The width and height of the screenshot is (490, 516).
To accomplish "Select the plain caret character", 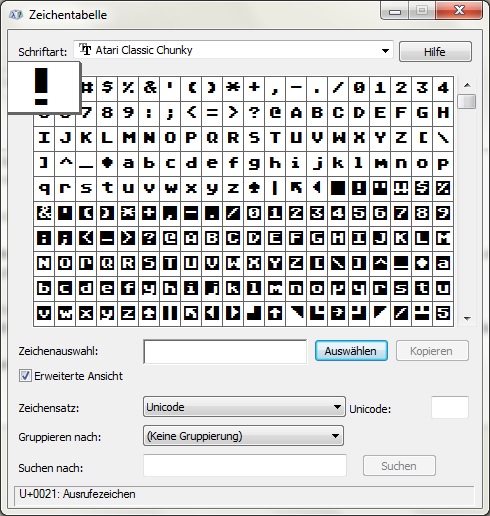I will pos(65,163).
